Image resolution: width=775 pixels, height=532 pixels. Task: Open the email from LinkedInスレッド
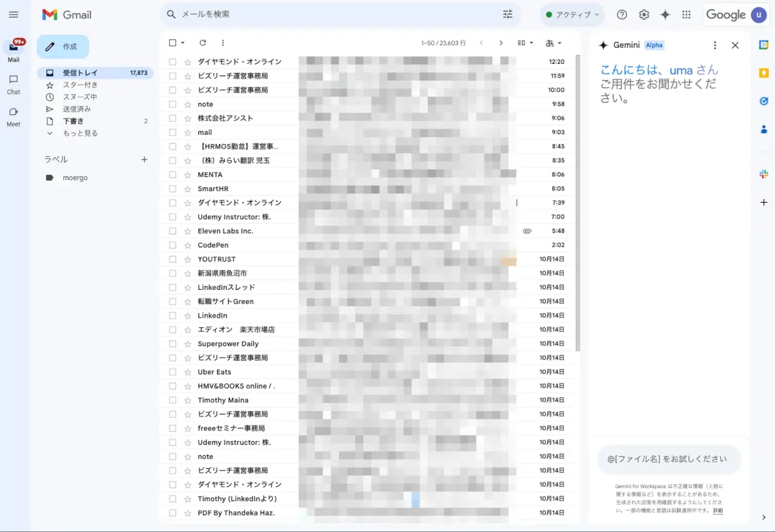(366, 287)
